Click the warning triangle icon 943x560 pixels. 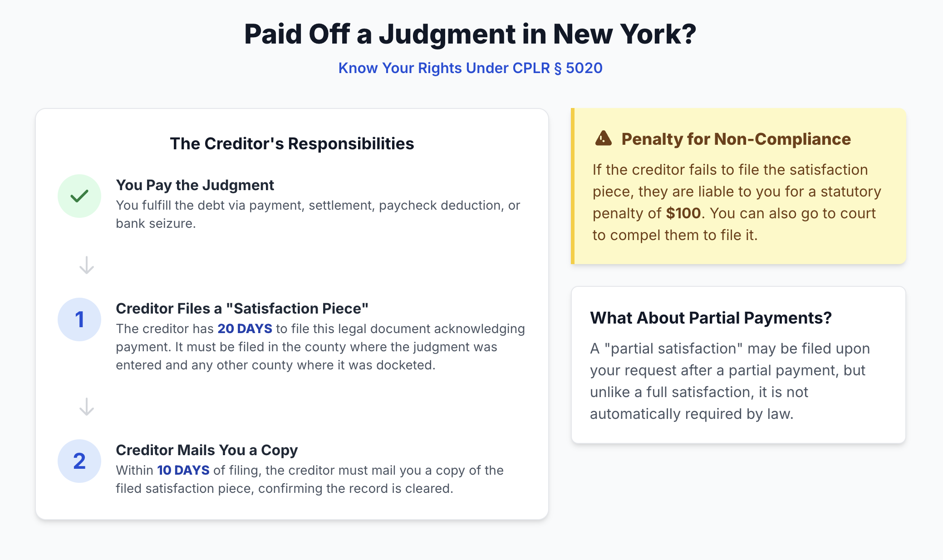tap(603, 138)
